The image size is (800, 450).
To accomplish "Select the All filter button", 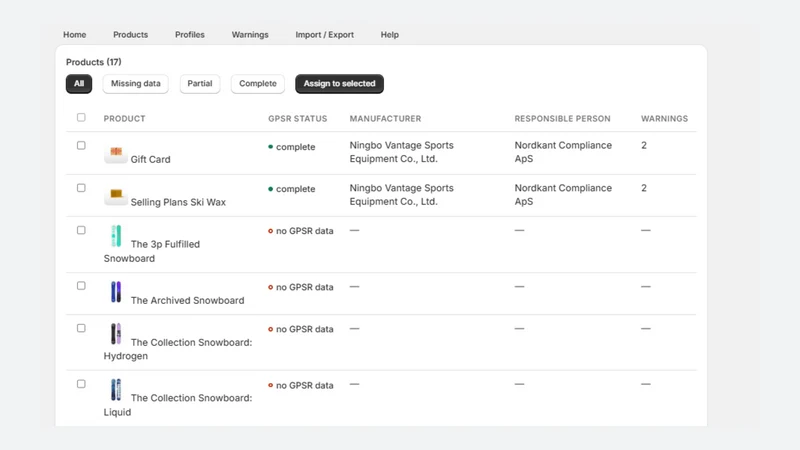I will pos(79,84).
